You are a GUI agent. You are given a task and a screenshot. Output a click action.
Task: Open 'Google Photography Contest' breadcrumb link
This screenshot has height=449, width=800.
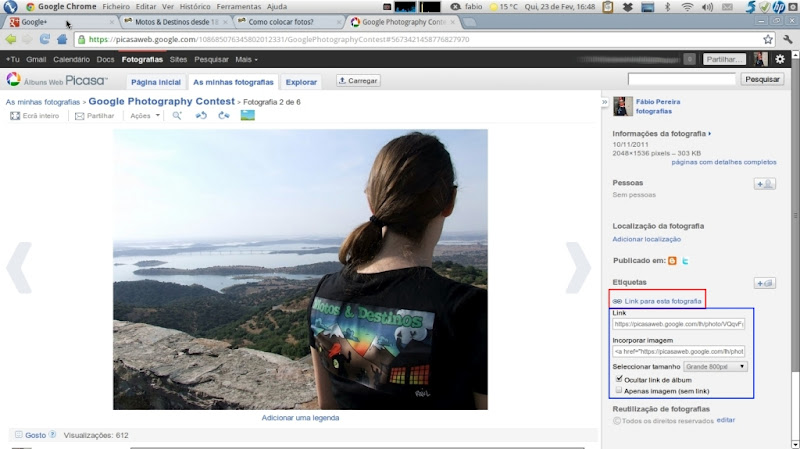click(161, 101)
